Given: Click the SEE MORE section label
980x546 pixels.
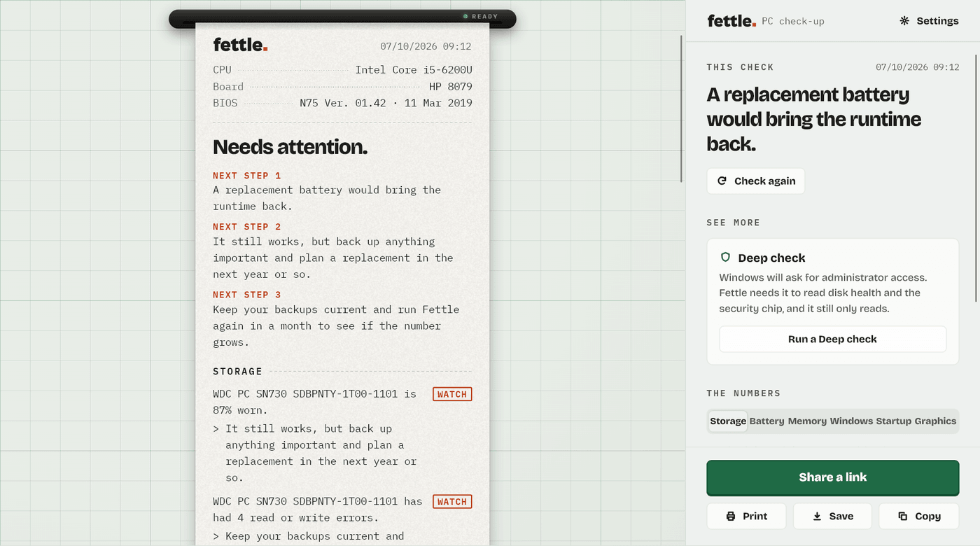Looking at the screenshot, I should click(733, 223).
